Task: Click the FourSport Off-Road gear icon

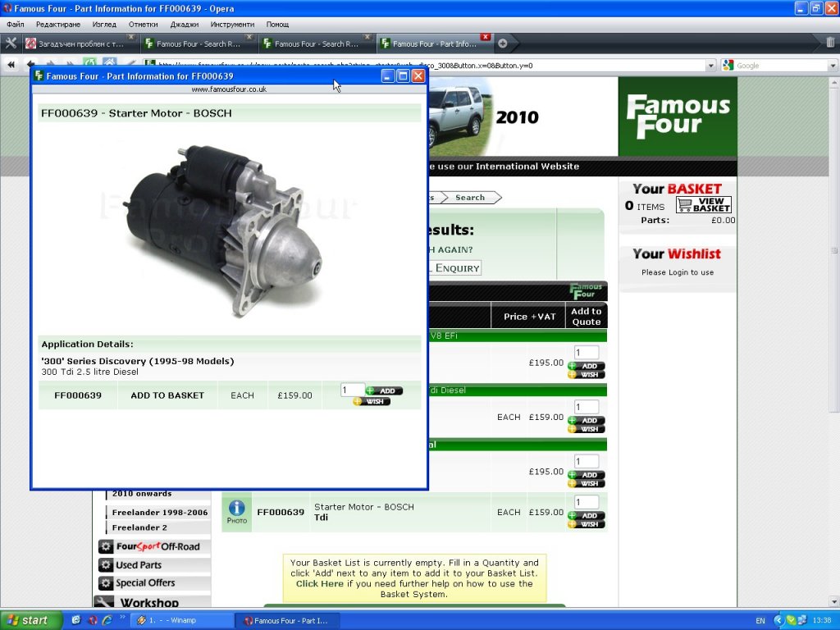Action: click(106, 546)
